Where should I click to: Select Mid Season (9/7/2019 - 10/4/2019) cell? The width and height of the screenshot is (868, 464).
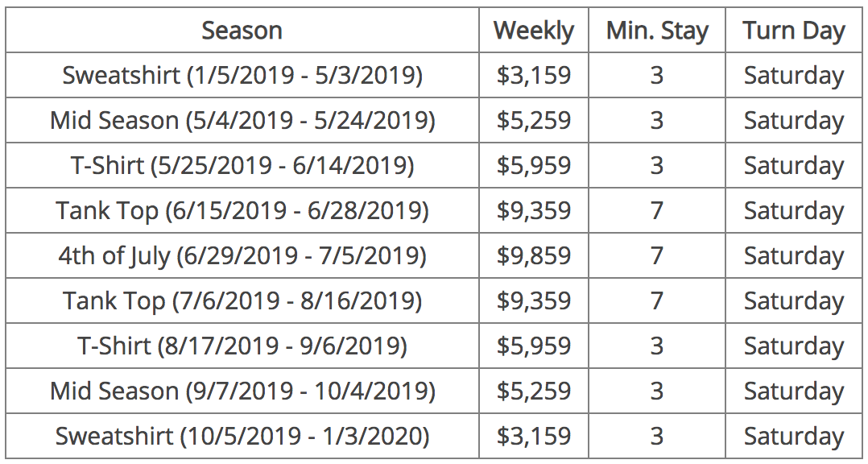(x=242, y=391)
